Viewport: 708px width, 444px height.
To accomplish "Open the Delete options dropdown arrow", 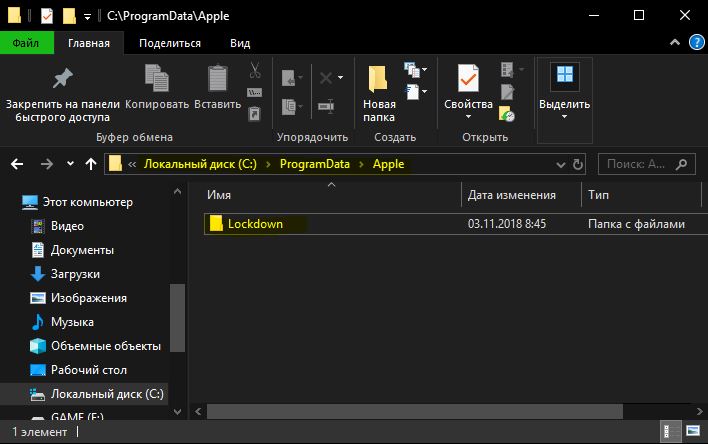I will click(x=340, y=78).
